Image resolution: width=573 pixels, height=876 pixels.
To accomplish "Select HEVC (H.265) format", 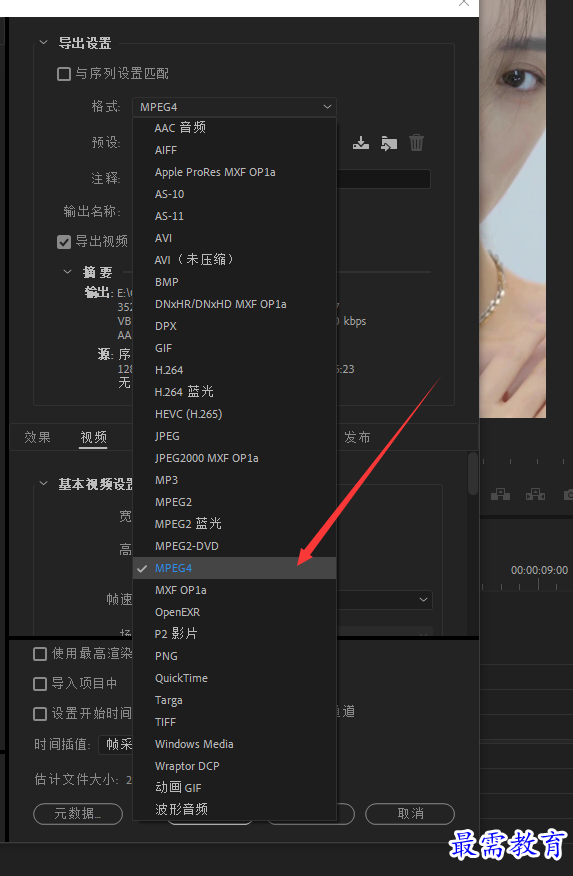I will point(234,414).
